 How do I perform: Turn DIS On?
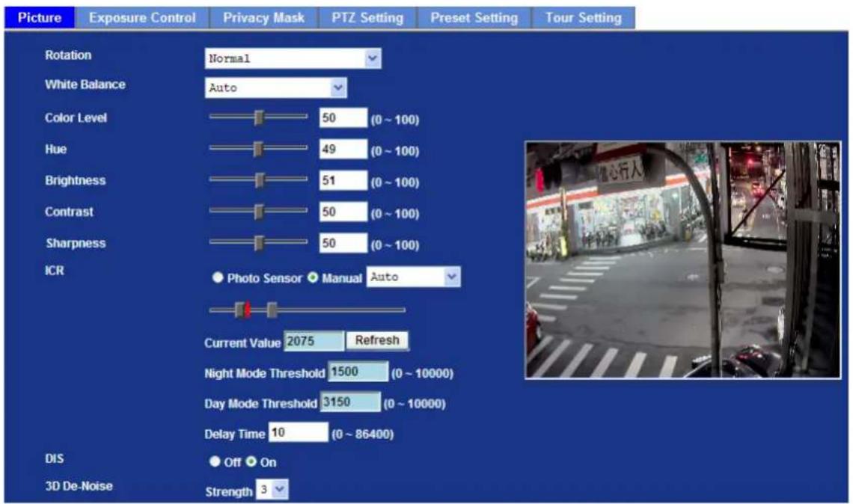click(251, 461)
